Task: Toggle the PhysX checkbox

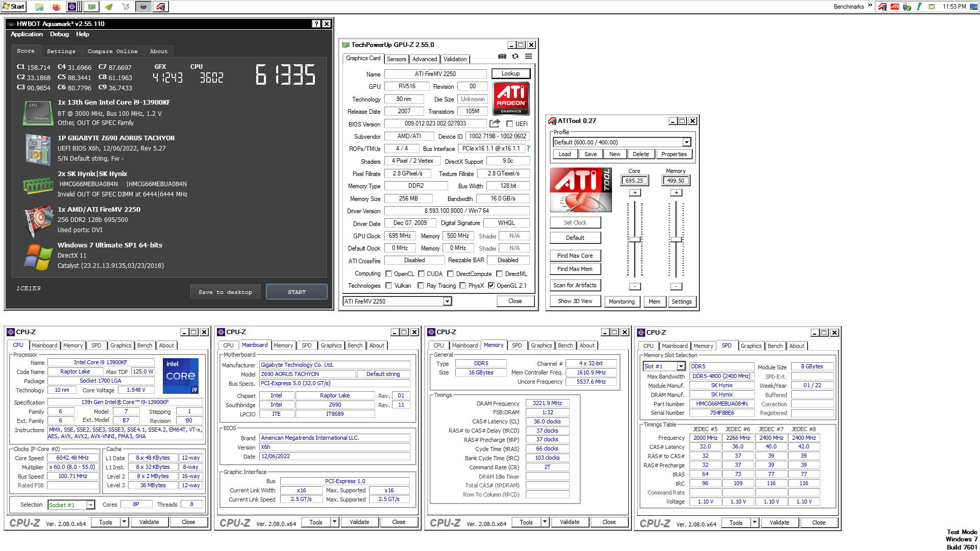Action: point(463,285)
